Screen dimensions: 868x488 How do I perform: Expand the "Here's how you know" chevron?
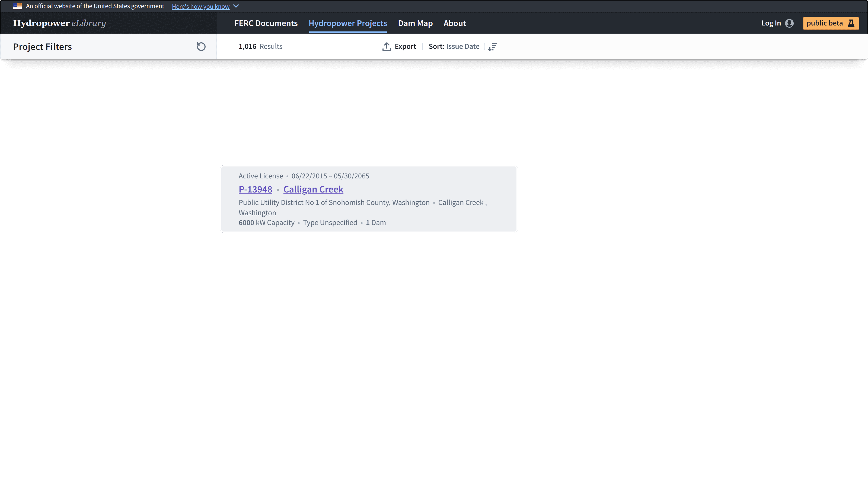pyautogui.click(x=236, y=6)
